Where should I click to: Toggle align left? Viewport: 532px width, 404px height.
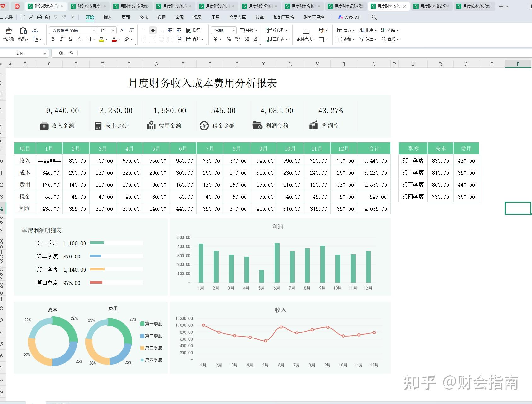[144, 39]
